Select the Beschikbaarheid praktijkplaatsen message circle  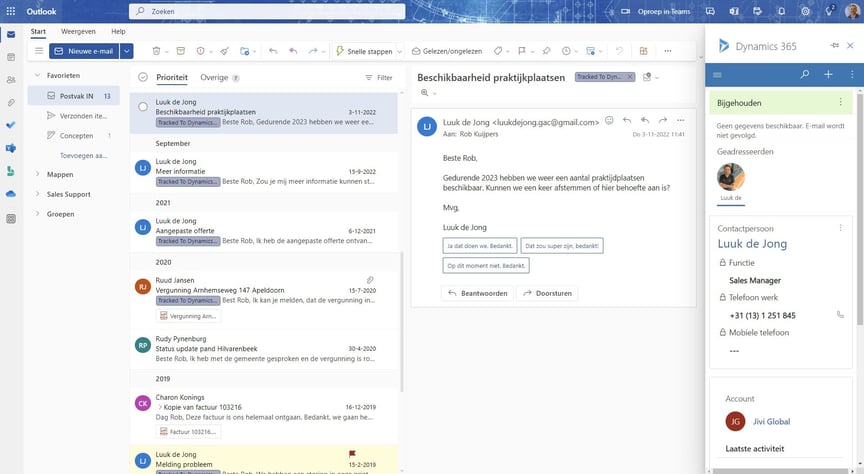coord(143,107)
